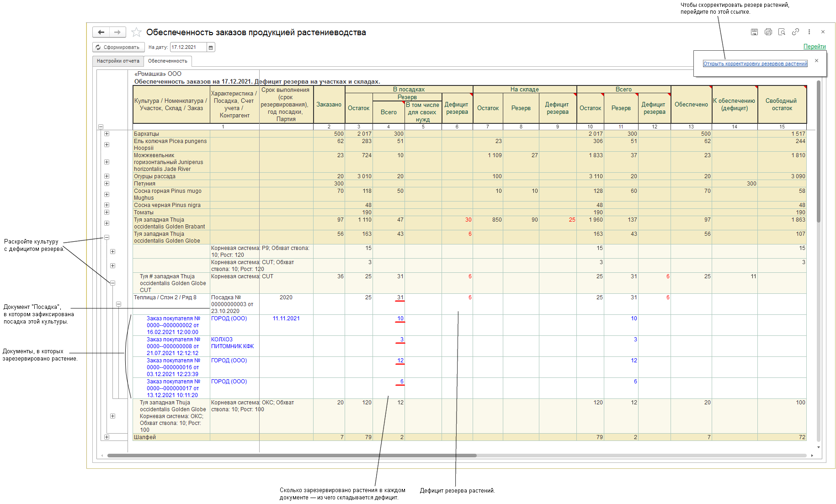Expand the Бархатцы row
This screenshot has width=836, height=504.
(x=106, y=134)
